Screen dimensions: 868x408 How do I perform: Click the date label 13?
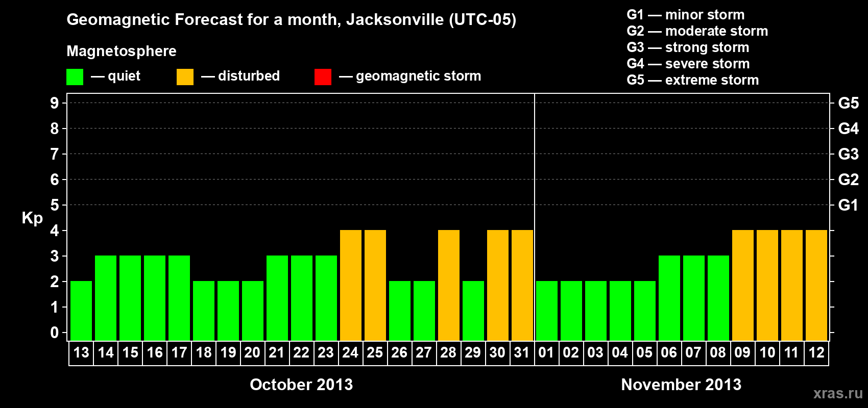pos(81,352)
